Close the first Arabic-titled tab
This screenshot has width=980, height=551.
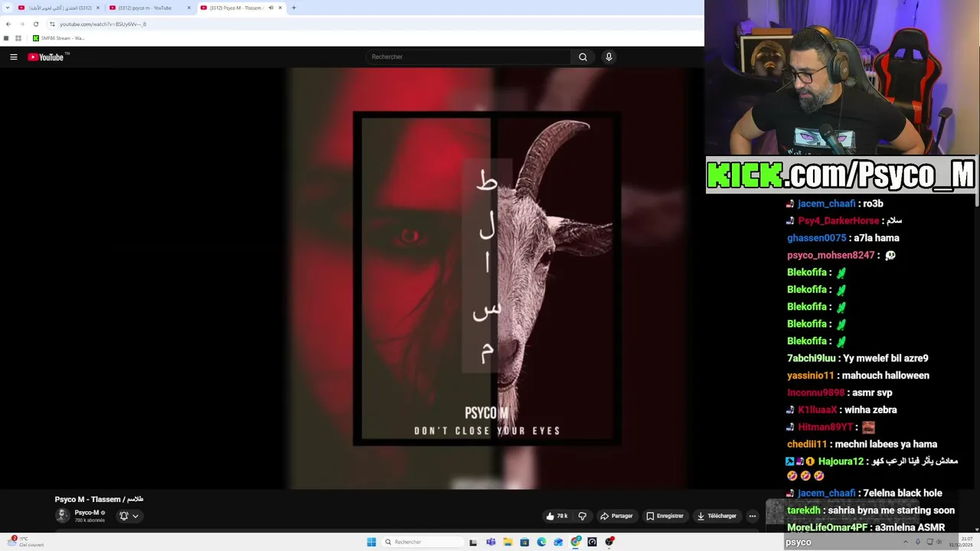[x=98, y=8]
